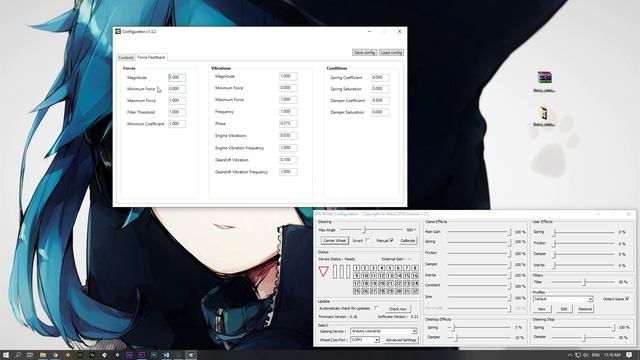
Task: Click the Spring Coefficient input field
Action: click(380, 78)
